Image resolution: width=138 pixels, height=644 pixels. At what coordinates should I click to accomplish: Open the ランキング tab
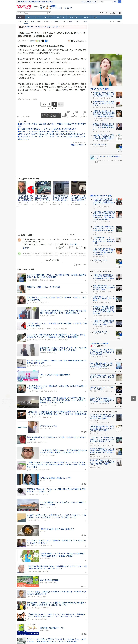[x=86, y=17]
